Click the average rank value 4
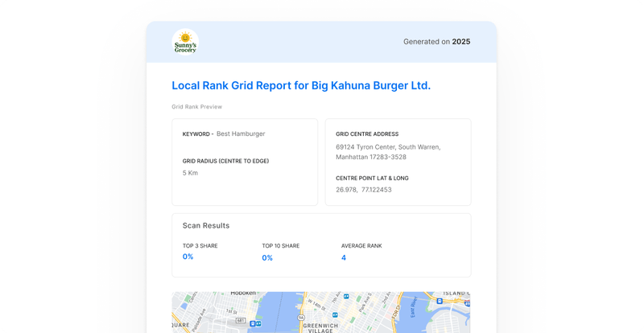The width and height of the screenshot is (644, 333). 344,258
